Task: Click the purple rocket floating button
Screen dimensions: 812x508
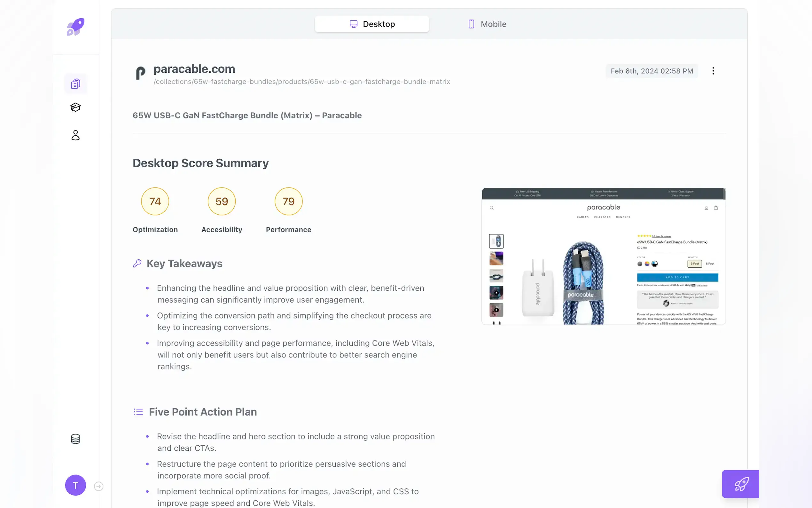Action: (741, 484)
